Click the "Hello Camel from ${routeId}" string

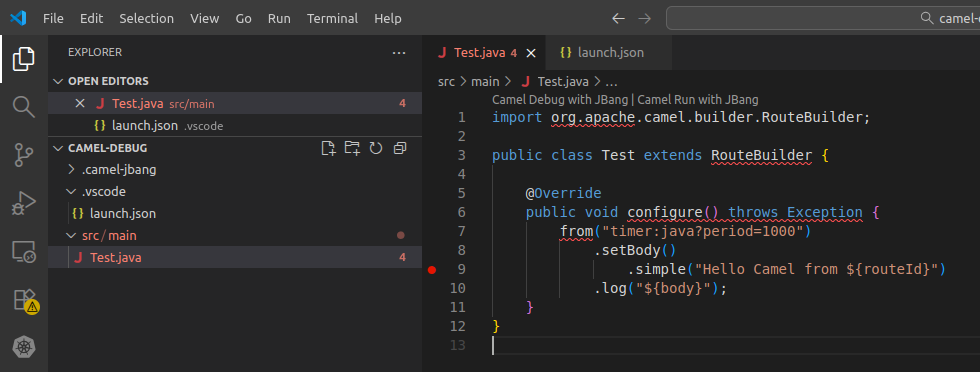pyautogui.click(x=816, y=269)
